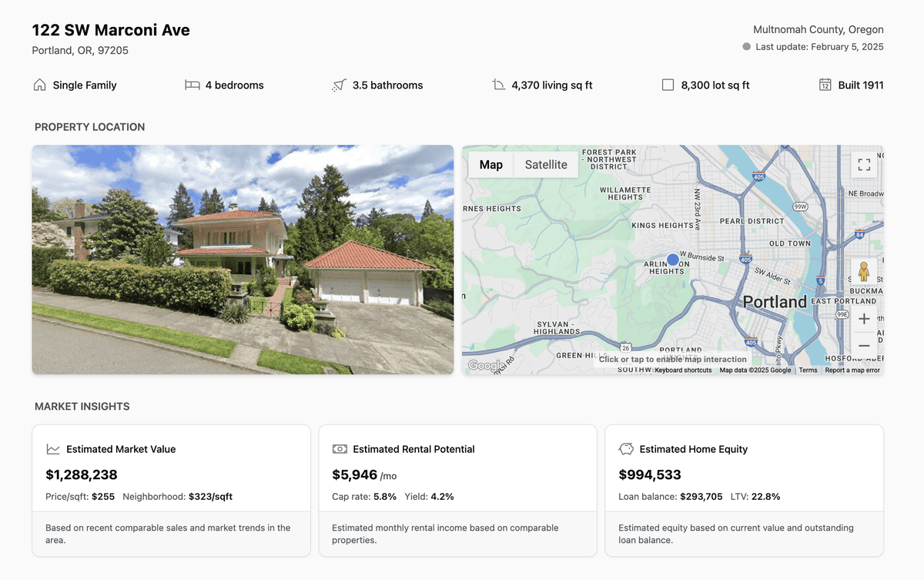Open the map Terms link
The height and width of the screenshot is (580, 924).
tap(808, 370)
